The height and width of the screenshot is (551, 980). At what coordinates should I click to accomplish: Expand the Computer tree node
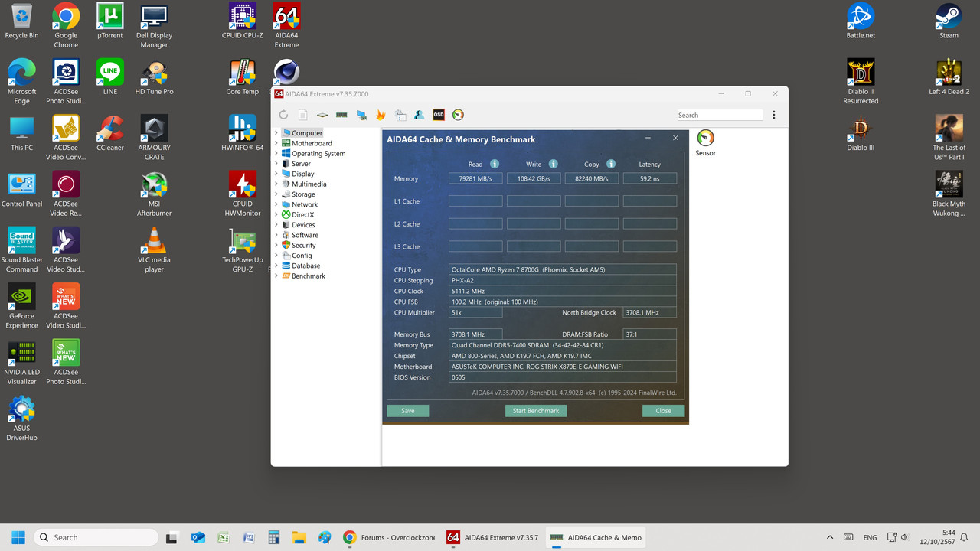click(x=276, y=133)
